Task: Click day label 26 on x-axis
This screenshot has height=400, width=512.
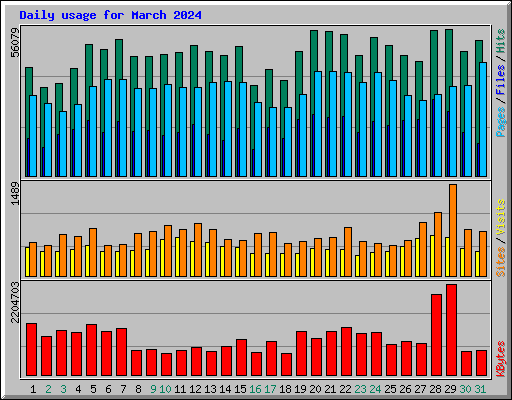Action: coord(405,389)
